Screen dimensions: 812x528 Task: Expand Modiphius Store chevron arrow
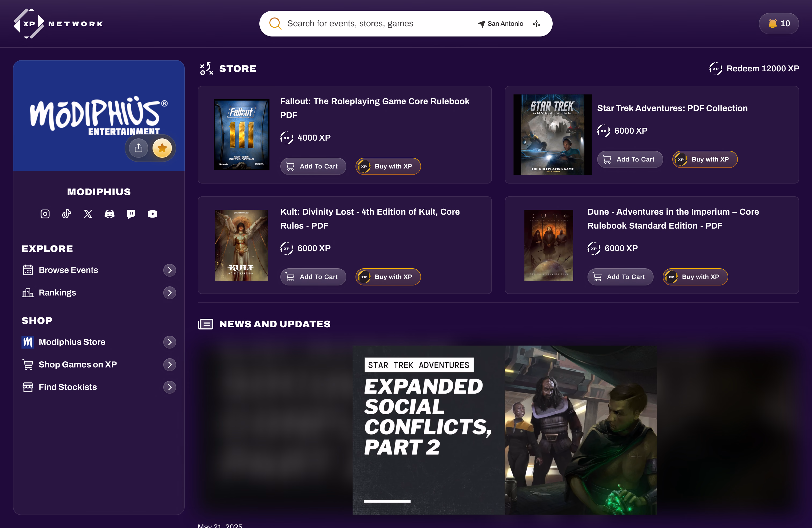click(x=169, y=342)
